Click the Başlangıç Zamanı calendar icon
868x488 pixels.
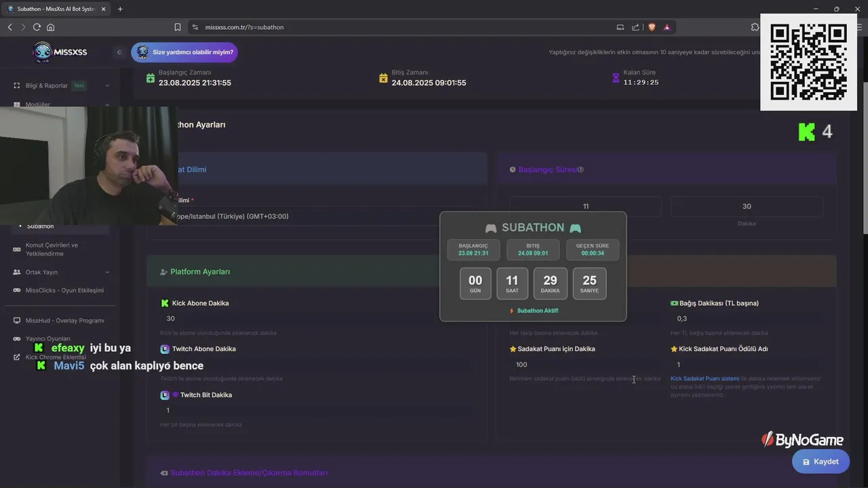point(151,78)
